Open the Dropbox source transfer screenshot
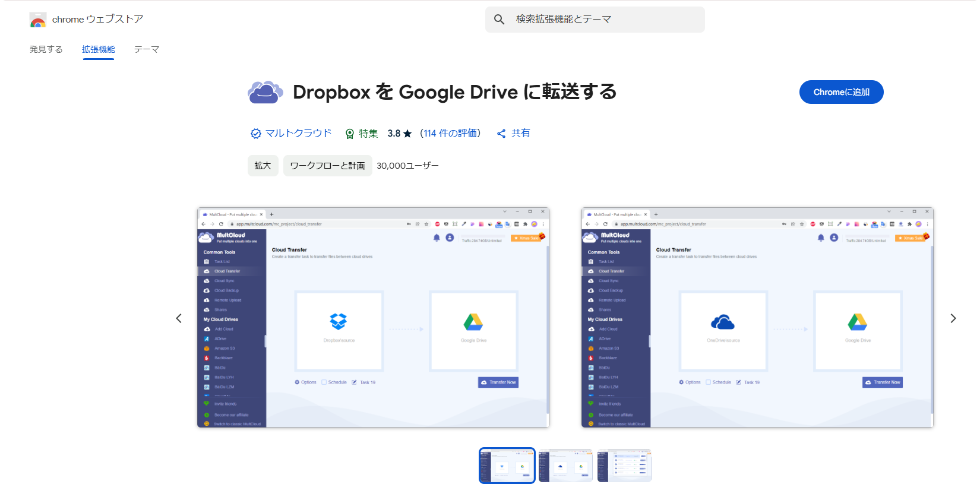980x500 pixels. (373, 317)
